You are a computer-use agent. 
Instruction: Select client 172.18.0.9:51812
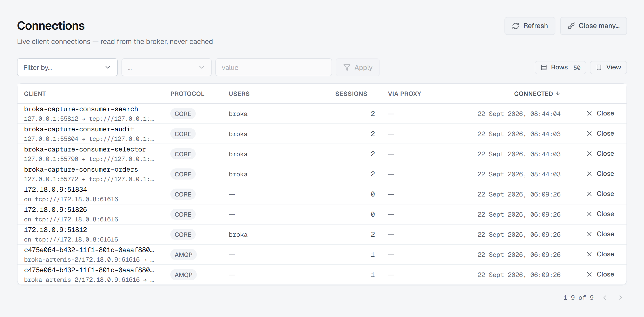(55, 230)
